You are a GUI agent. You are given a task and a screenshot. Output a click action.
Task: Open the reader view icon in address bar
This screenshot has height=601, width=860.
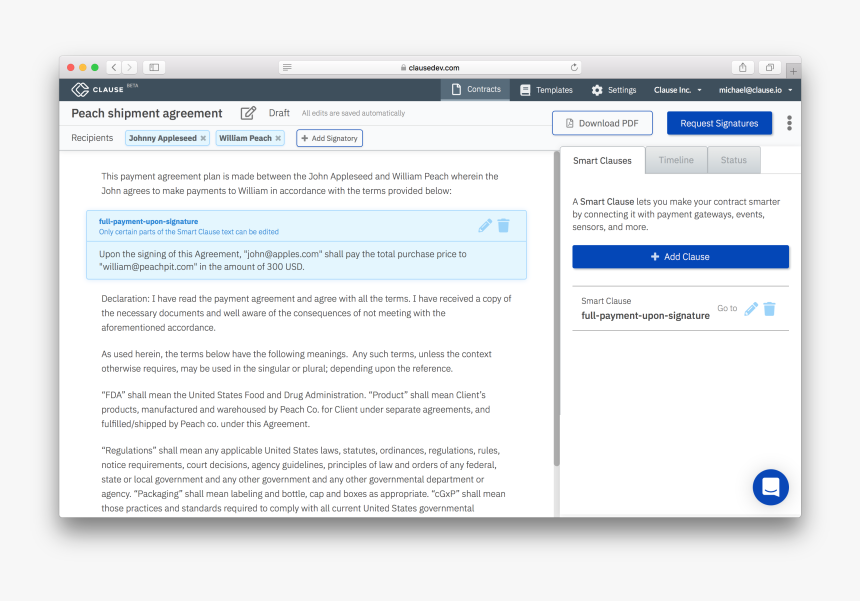click(x=287, y=67)
